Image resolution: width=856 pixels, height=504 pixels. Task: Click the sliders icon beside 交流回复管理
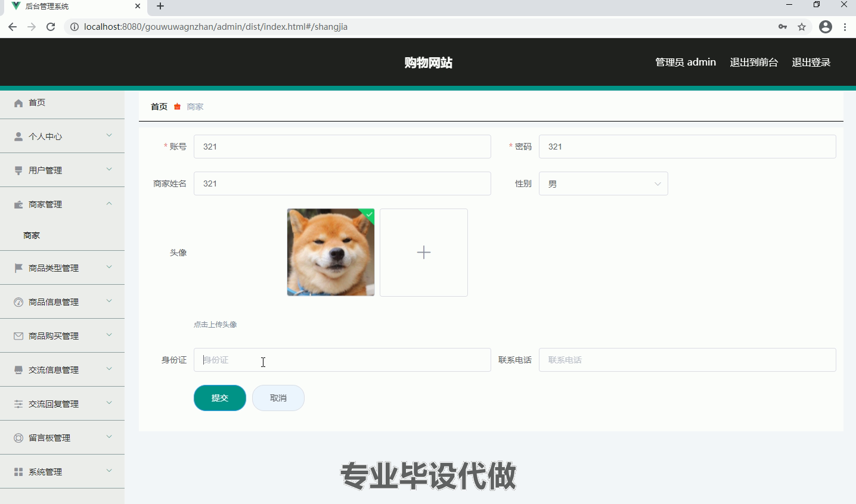18,404
